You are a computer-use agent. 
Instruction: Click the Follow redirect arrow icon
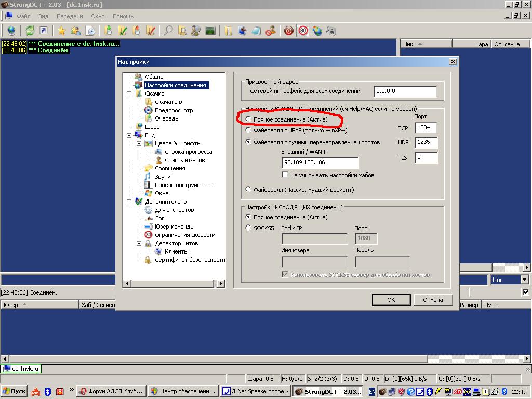click(44, 31)
